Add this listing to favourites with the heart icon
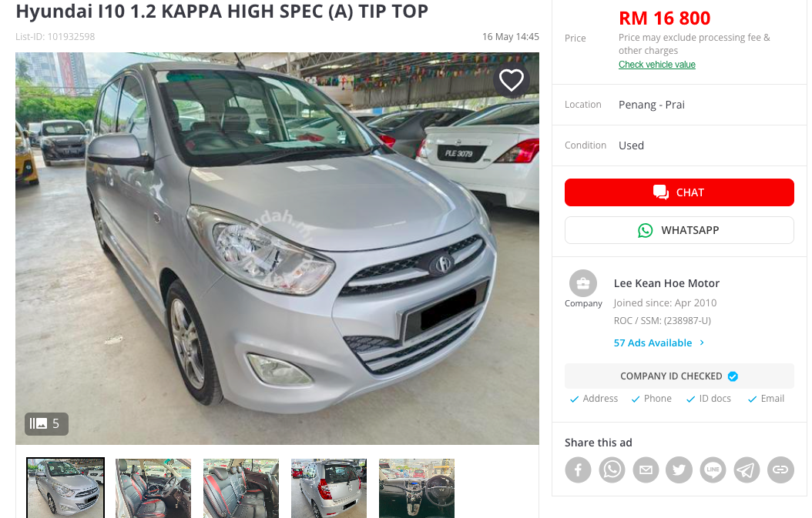Screen dimensions: 812x518 (511, 80)
